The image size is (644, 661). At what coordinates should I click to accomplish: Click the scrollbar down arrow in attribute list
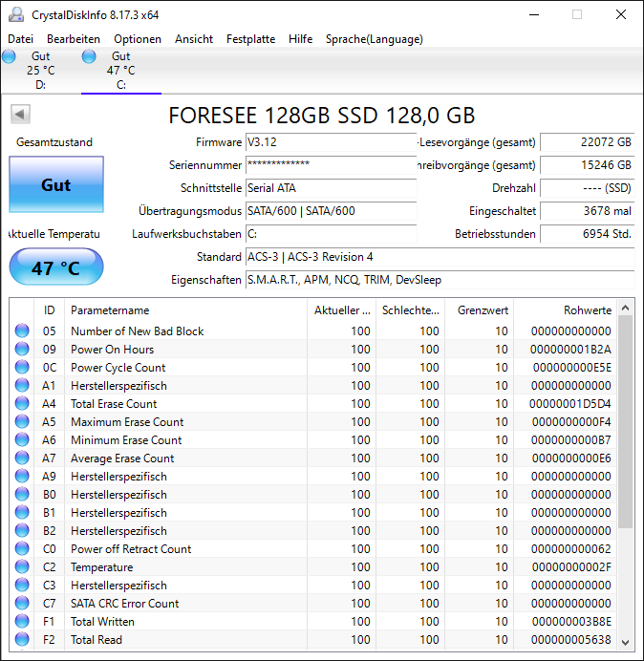click(x=626, y=642)
